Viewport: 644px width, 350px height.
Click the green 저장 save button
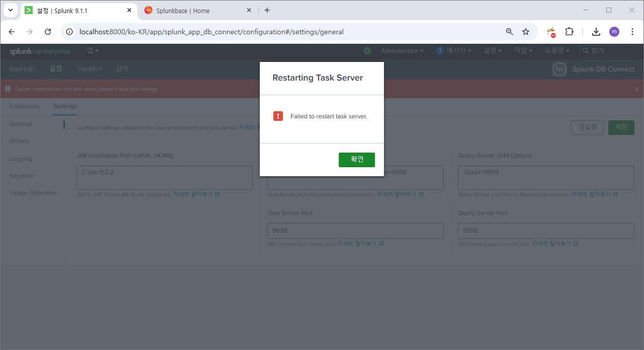point(621,127)
